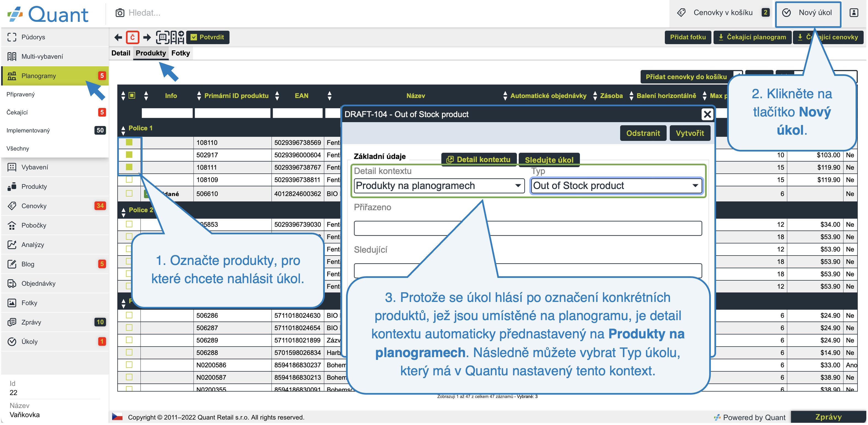Click the camera search icon
The width and height of the screenshot is (868, 425).
[x=120, y=13]
